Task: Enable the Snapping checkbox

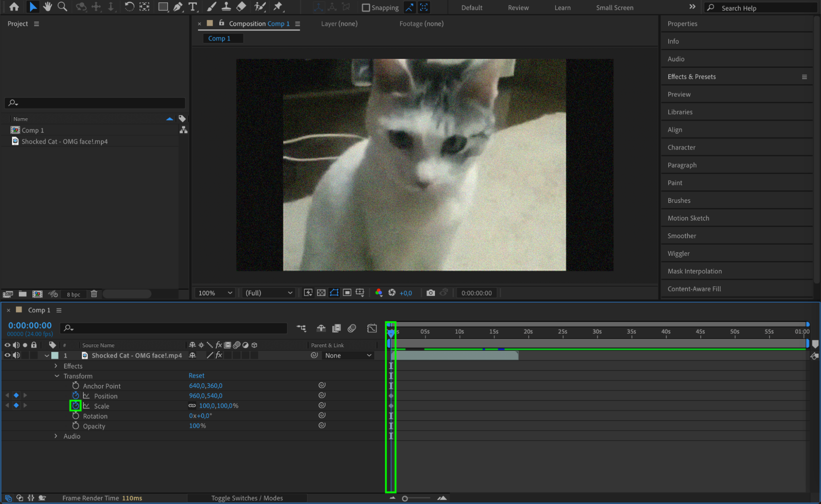Action: click(x=366, y=7)
